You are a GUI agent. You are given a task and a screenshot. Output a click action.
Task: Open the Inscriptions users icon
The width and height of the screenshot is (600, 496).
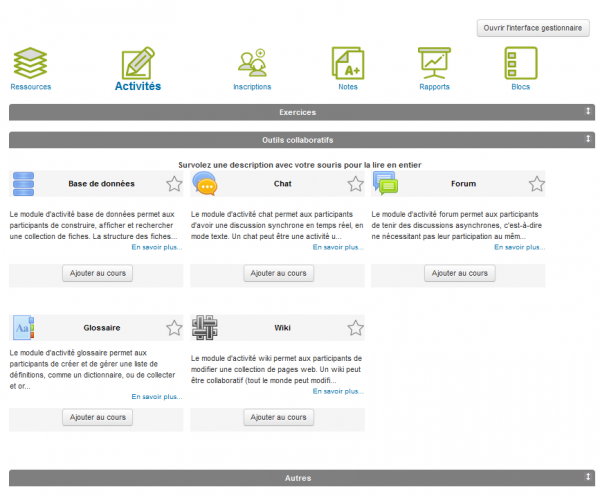252,62
